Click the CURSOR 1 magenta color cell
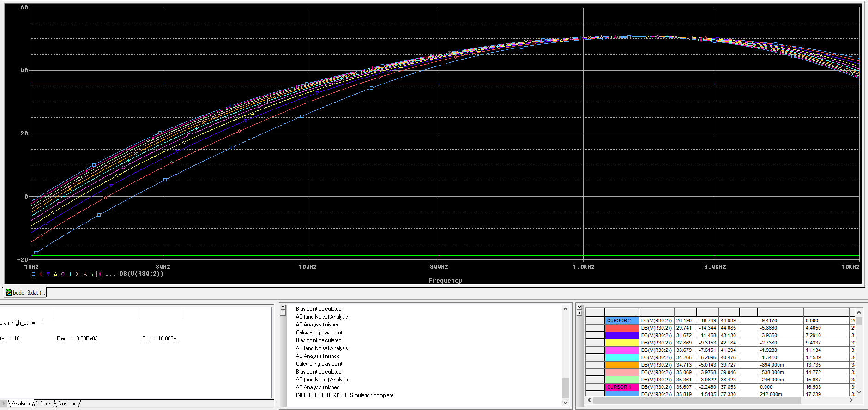 pos(621,387)
